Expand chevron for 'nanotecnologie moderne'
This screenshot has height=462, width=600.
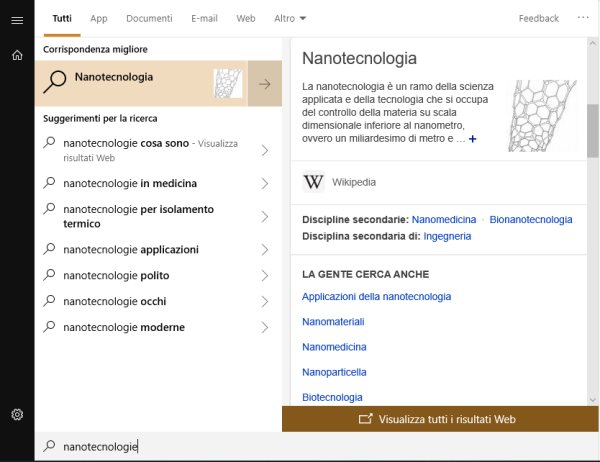click(x=265, y=328)
